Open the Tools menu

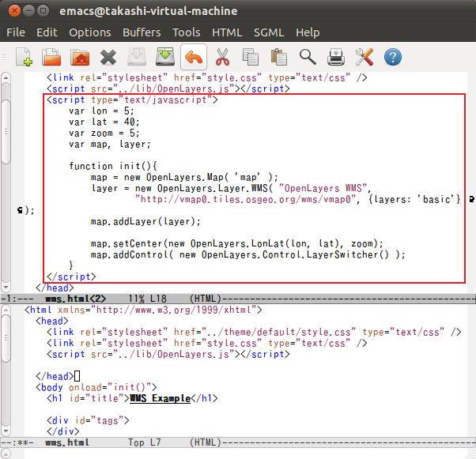[187, 32]
